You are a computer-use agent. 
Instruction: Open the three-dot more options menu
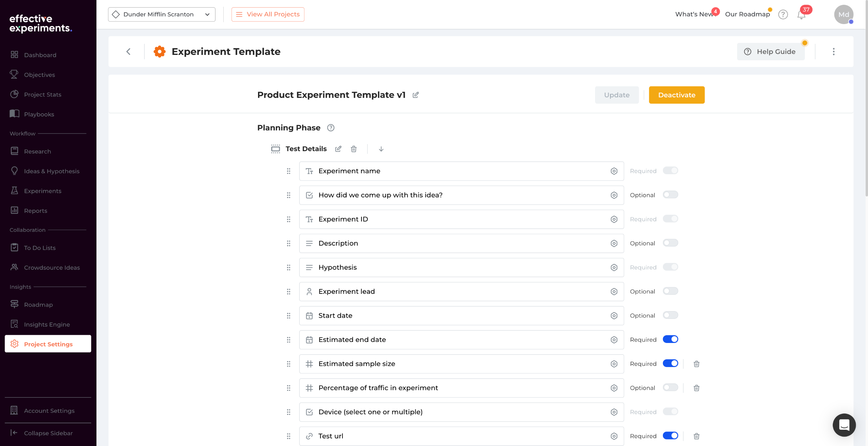834,52
